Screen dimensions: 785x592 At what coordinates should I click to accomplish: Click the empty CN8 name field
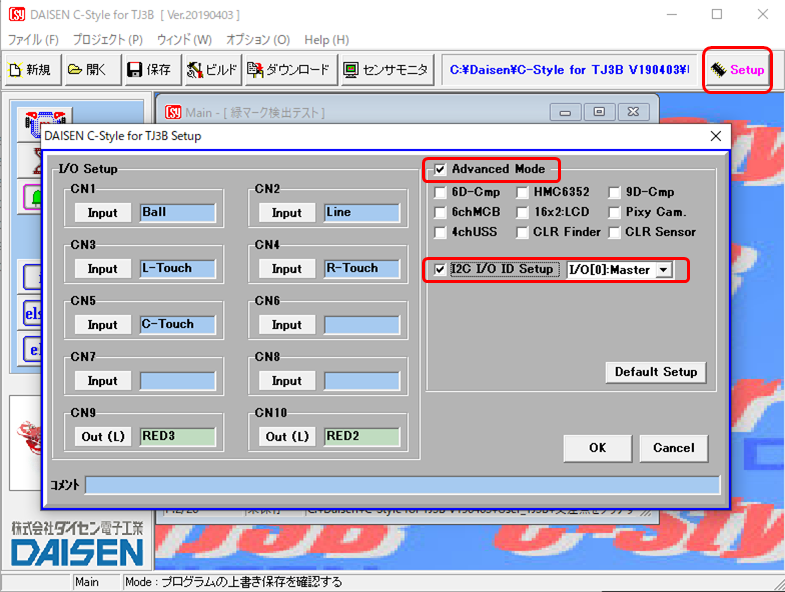click(362, 381)
